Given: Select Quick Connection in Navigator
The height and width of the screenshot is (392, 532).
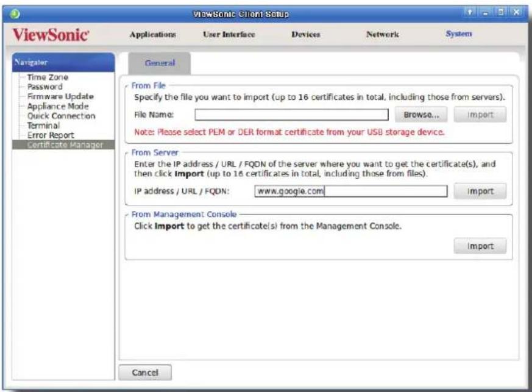Looking at the screenshot, I should (62, 116).
